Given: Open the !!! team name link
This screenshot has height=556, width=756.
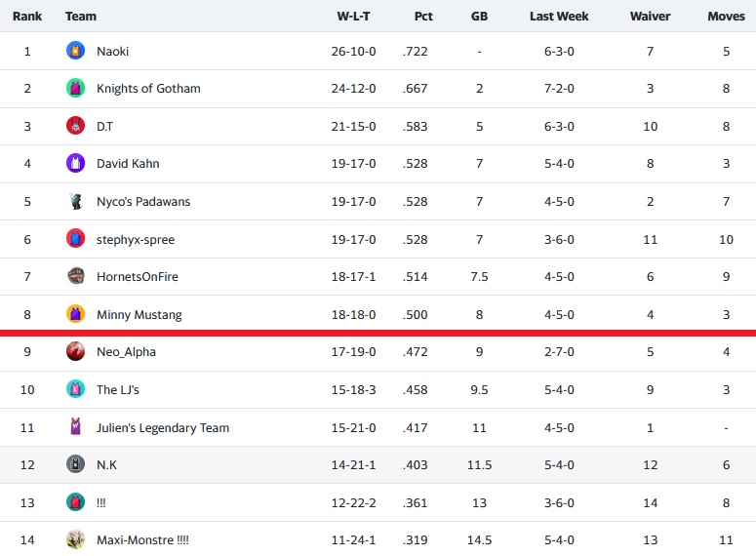Looking at the screenshot, I should [x=103, y=502].
